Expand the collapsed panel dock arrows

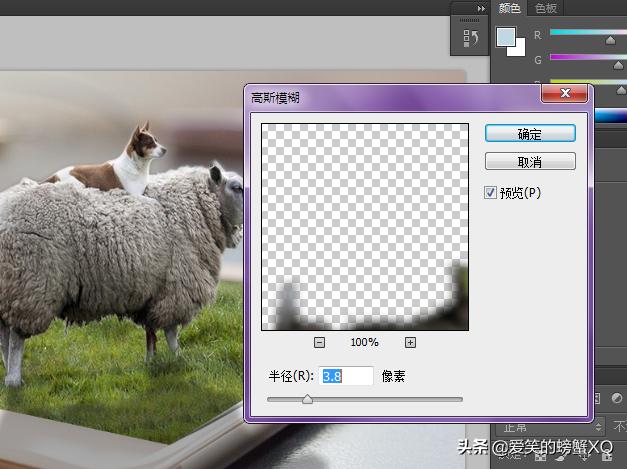481,8
